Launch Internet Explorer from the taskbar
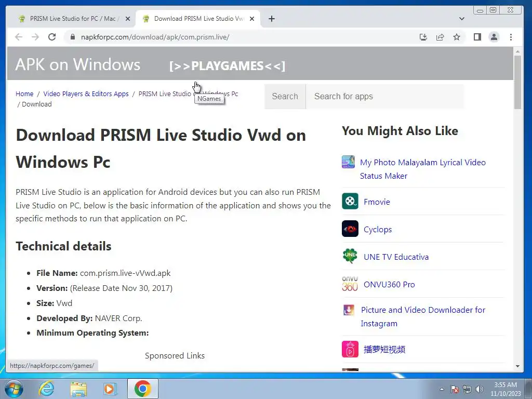Screen dimensions: 532x399 point(46,389)
